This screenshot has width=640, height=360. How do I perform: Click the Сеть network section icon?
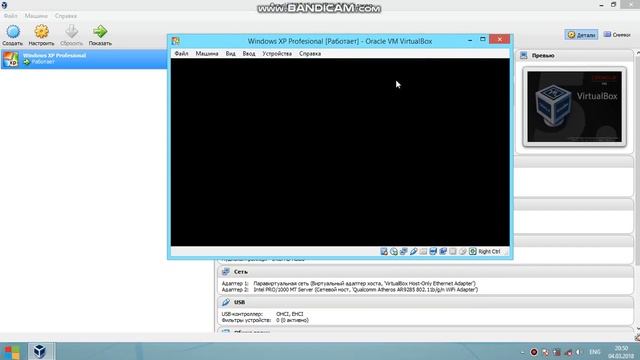tap(226, 271)
